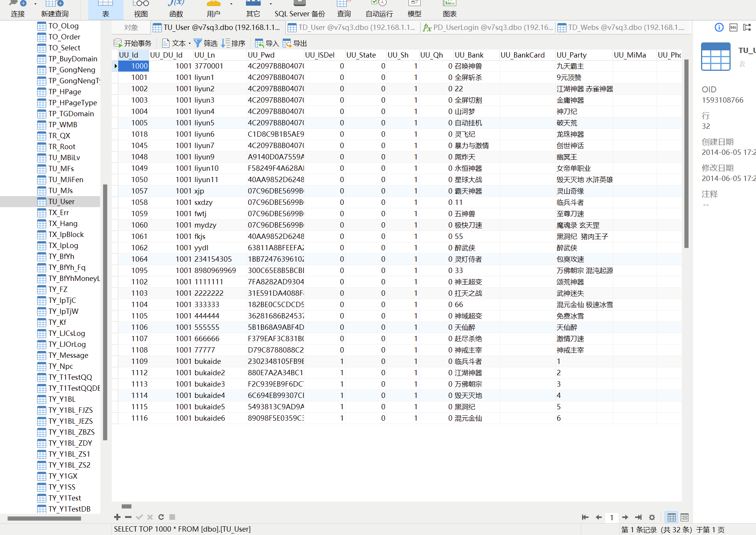This screenshot has width=756, height=535.
Task: Open grid settings gear icon
Action: coord(652,517)
